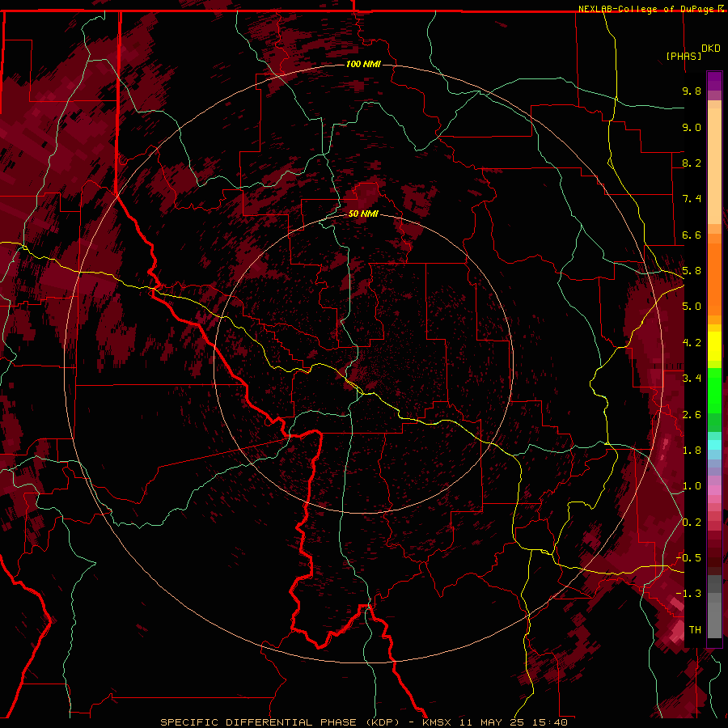Pick the orange swatch beside 5.8
Viewport: 728px width, 728px height.
pyautogui.click(x=714, y=278)
